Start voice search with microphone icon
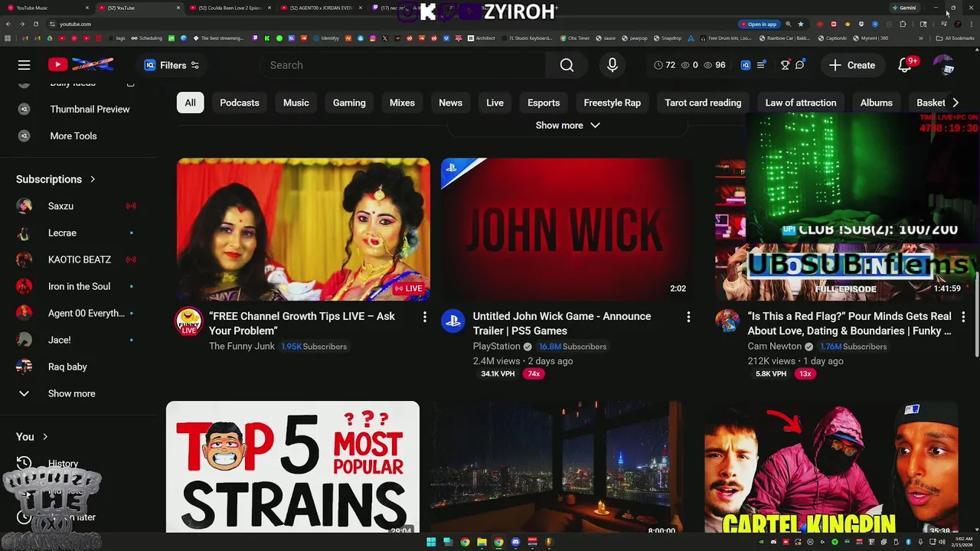The image size is (980, 551). tap(612, 65)
